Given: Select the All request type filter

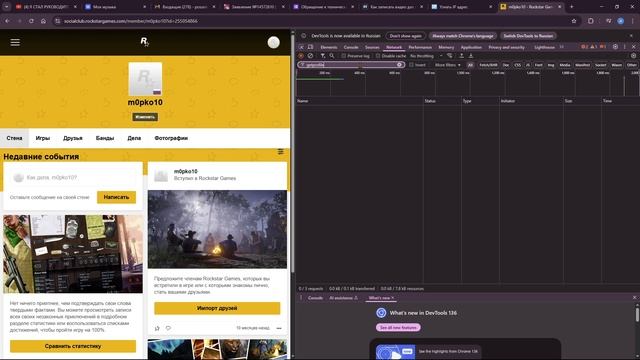Looking at the screenshot, I should pos(470,65).
